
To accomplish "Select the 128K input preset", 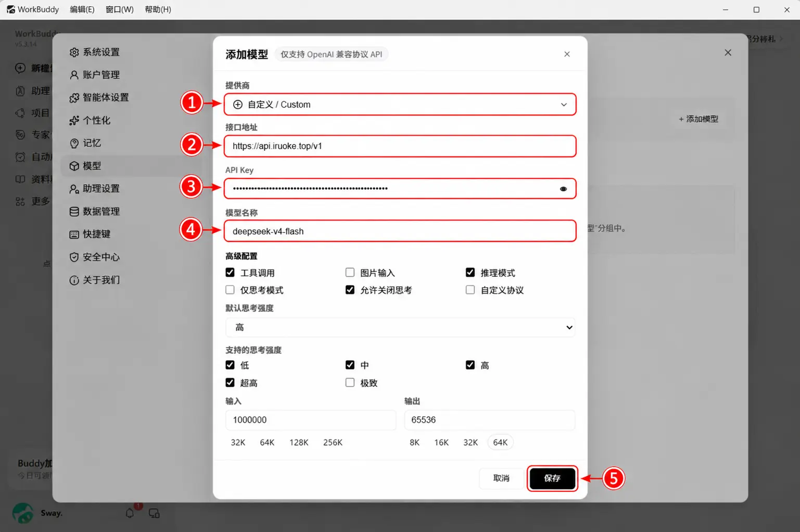I will 299,443.
